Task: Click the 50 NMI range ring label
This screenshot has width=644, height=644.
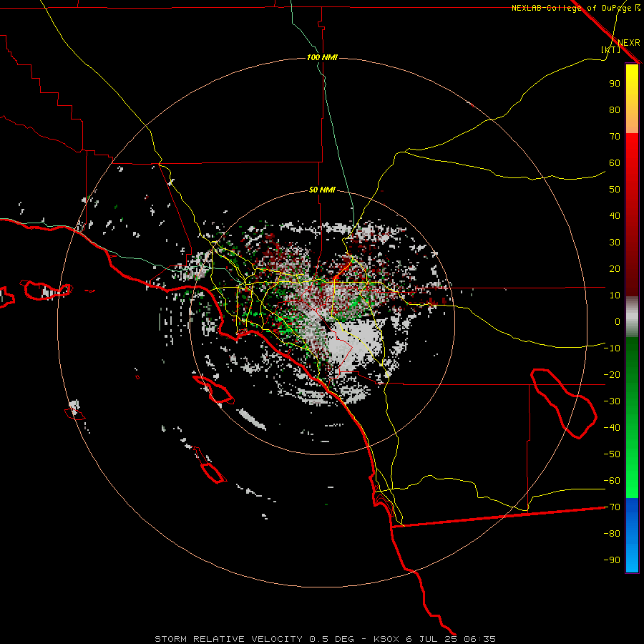Action: click(x=323, y=190)
